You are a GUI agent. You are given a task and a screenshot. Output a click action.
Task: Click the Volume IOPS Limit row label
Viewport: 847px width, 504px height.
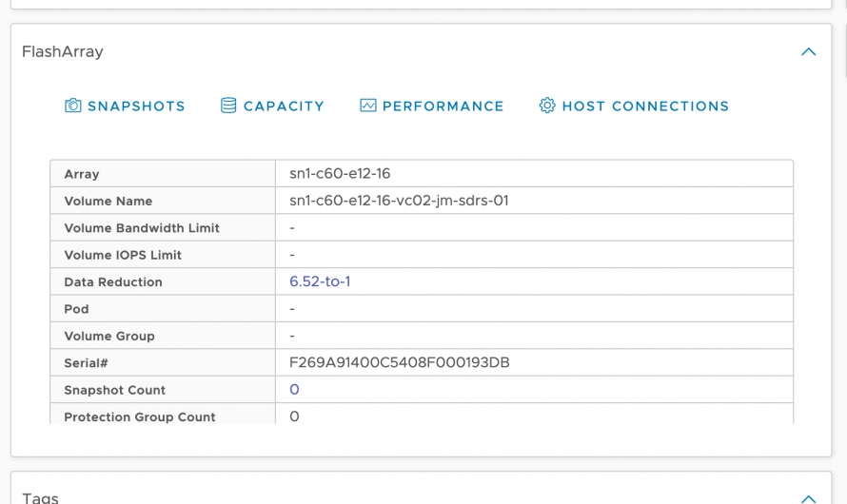(123, 255)
